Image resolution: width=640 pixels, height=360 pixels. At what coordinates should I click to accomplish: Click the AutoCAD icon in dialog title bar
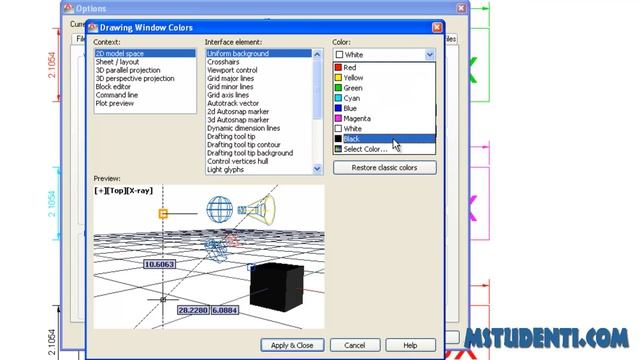[93, 27]
